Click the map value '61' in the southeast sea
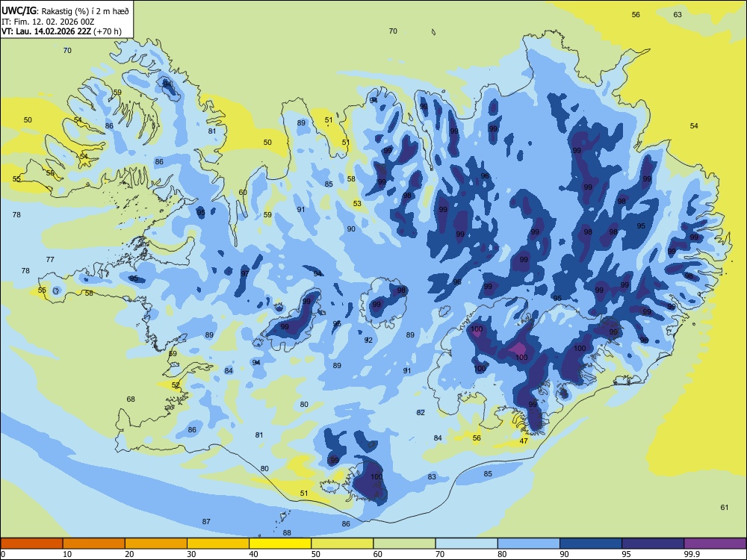 pos(724,508)
